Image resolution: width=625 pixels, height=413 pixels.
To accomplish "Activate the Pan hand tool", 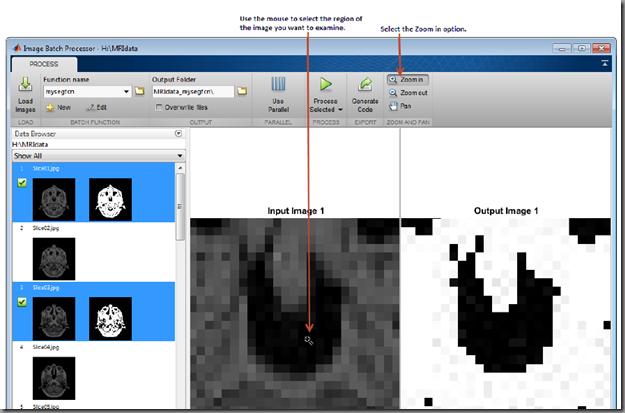I will point(400,106).
